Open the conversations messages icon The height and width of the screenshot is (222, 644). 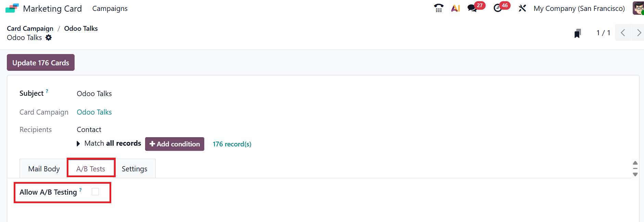coord(473,8)
